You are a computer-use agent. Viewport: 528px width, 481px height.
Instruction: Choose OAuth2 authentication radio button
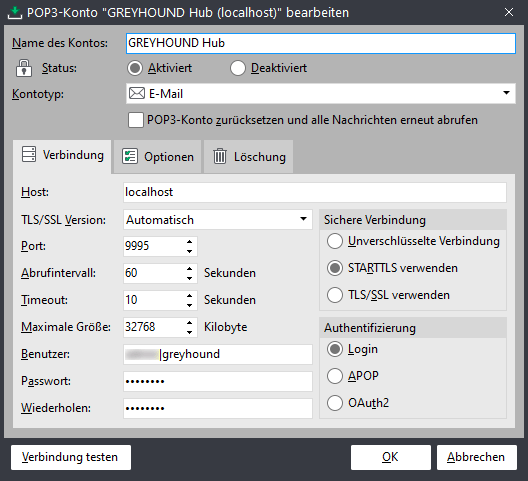pos(335,403)
